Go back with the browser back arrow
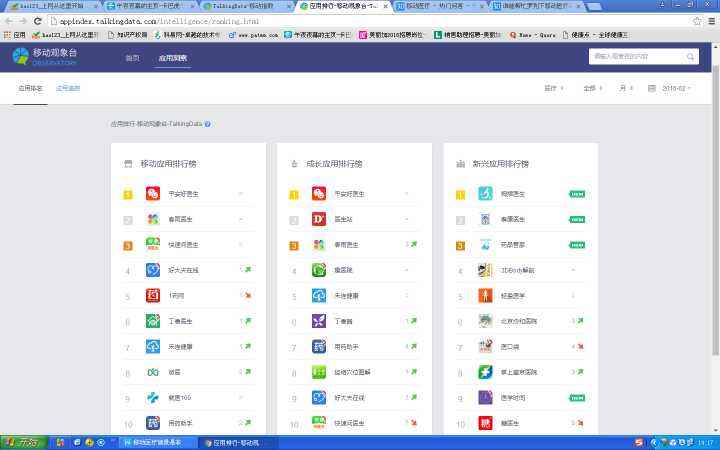 pyautogui.click(x=9, y=21)
